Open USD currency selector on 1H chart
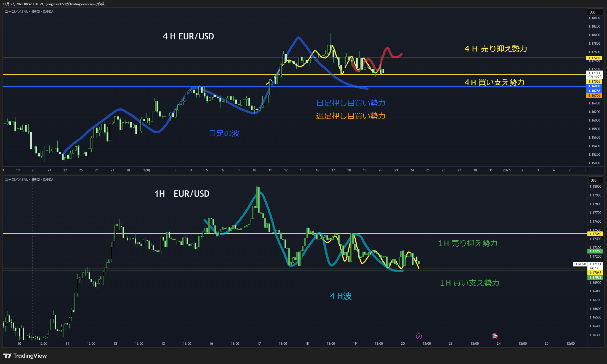The image size is (607, 364). [x=595, y=180]
